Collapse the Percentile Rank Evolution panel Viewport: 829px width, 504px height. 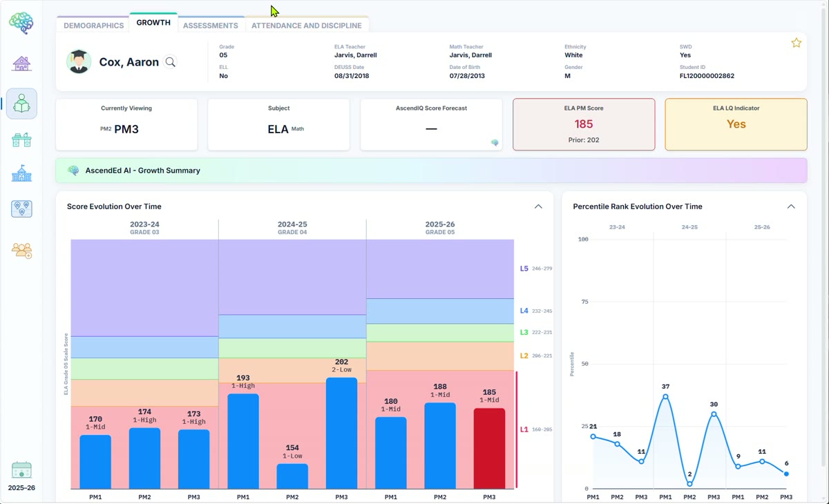[791, 206]
